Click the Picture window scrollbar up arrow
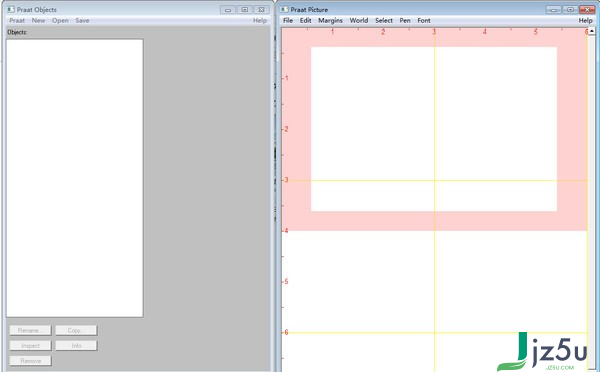 point(592,31)
